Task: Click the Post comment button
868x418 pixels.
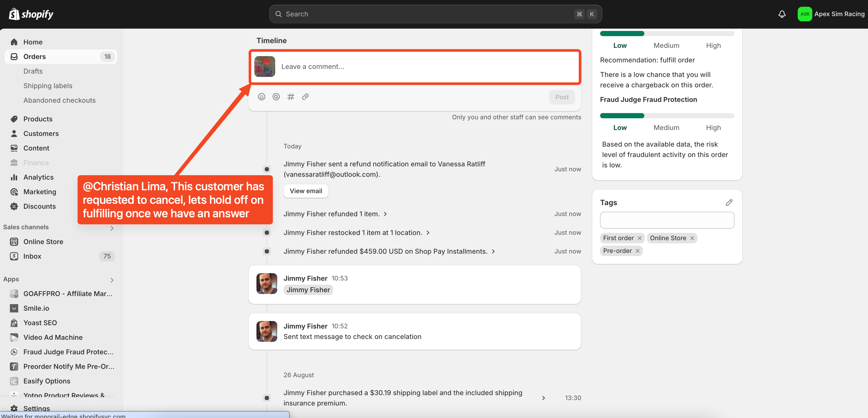Action: [562, 97]
